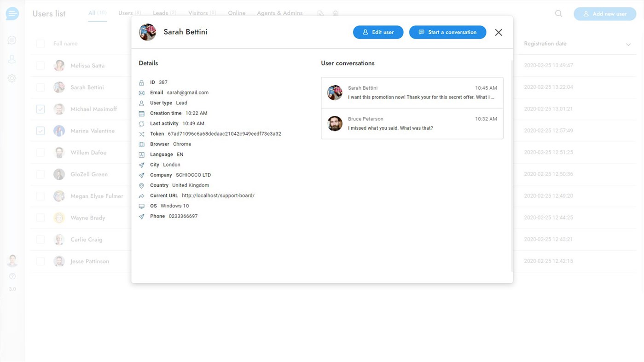
Task: Check the GloZell Green row checkbox
Action: point(41,174)
